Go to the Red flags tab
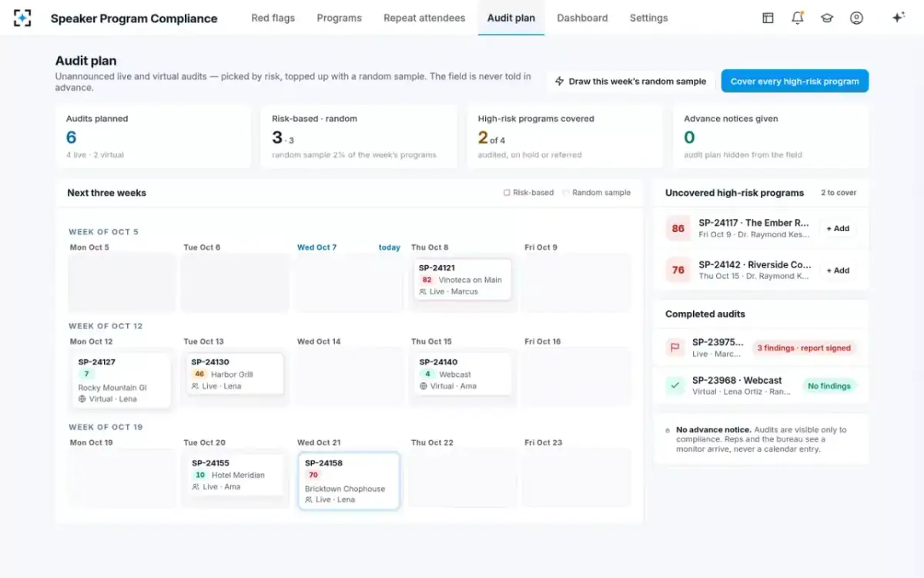Image resolution: width=924 pixels, height=578 pixels. tap(273, 18)
